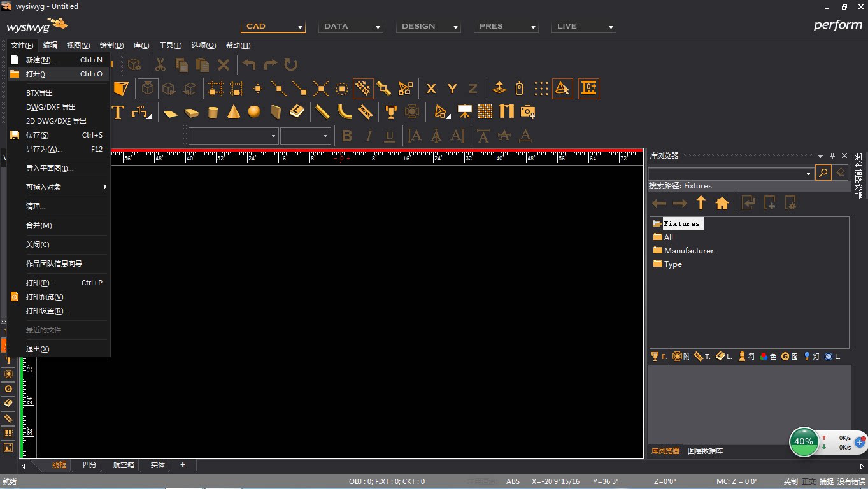Click the Cut scissors icon
The image size is (868, 489).
160,64
